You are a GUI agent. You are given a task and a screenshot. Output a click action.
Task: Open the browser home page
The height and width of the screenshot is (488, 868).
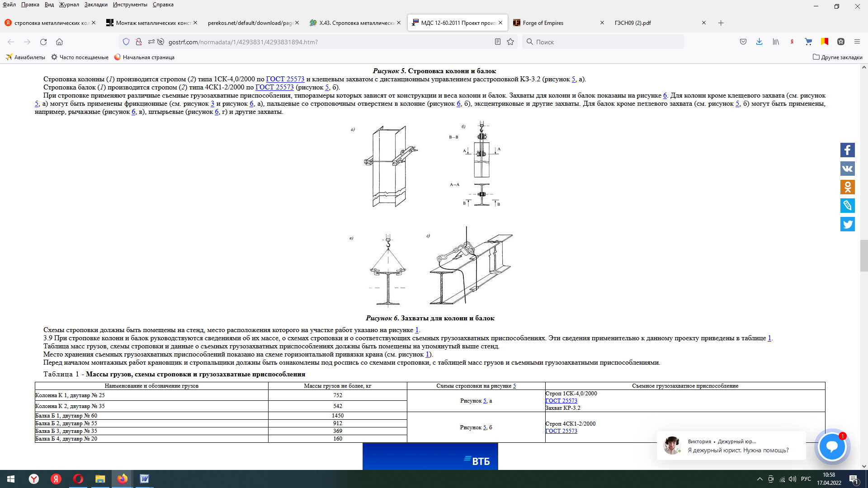pyautogui.click(x=59, y=42)
